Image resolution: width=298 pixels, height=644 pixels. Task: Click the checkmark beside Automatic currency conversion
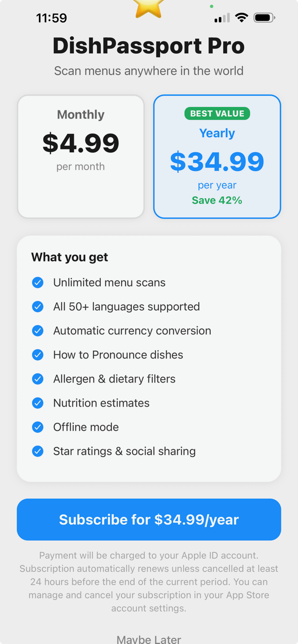38,331
